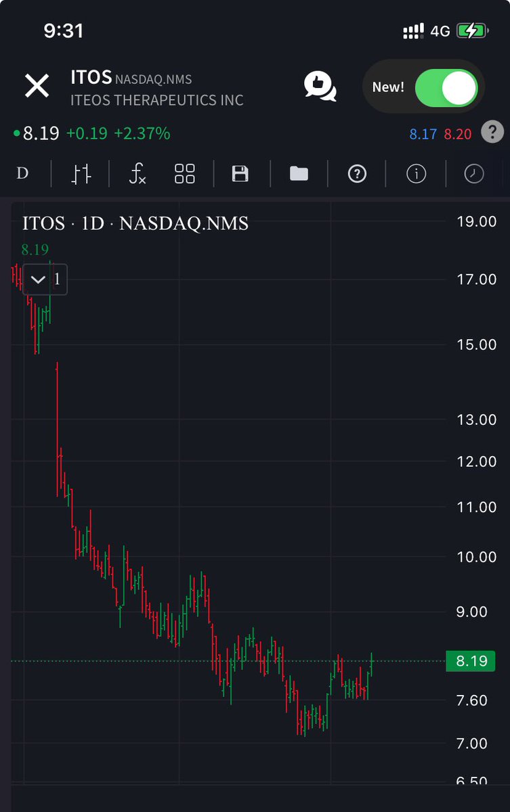The height and width of the screenshot is (812, 510).
Task: Close the ITOS chart view
Action: point(37,87)
